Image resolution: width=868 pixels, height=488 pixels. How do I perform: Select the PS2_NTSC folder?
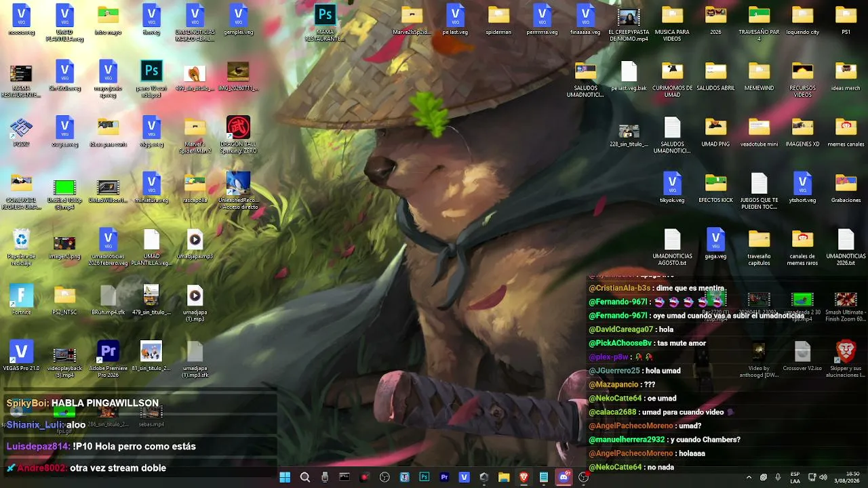point(64,300)
